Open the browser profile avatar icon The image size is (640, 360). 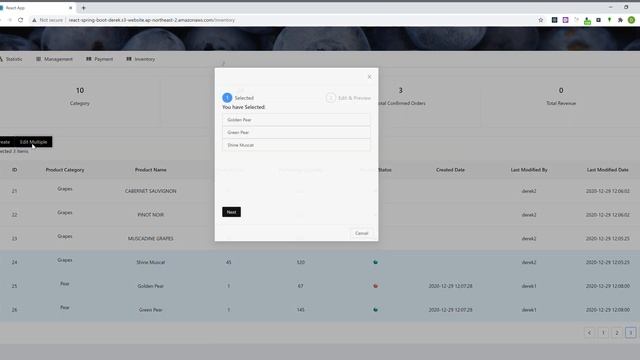click(631, 20)
